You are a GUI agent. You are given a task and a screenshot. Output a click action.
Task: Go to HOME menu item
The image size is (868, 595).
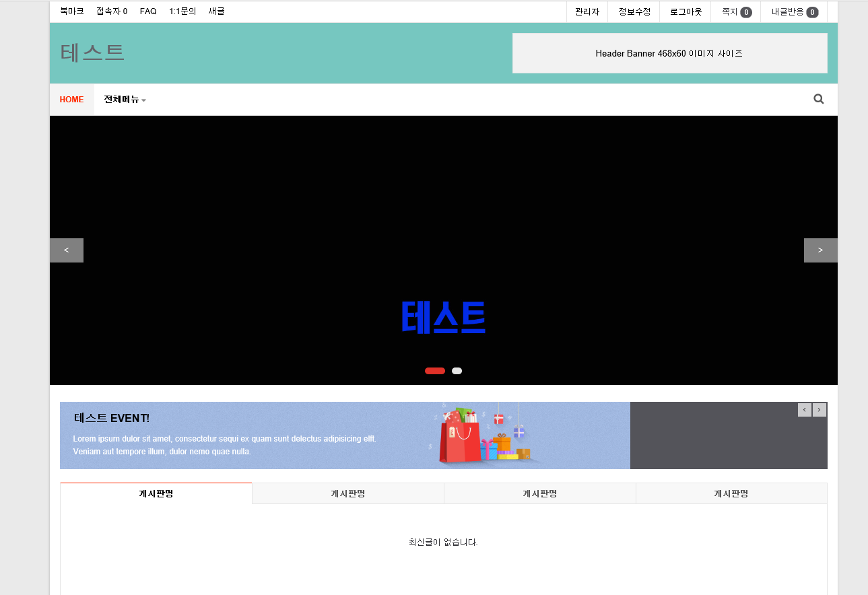point(71,100)
